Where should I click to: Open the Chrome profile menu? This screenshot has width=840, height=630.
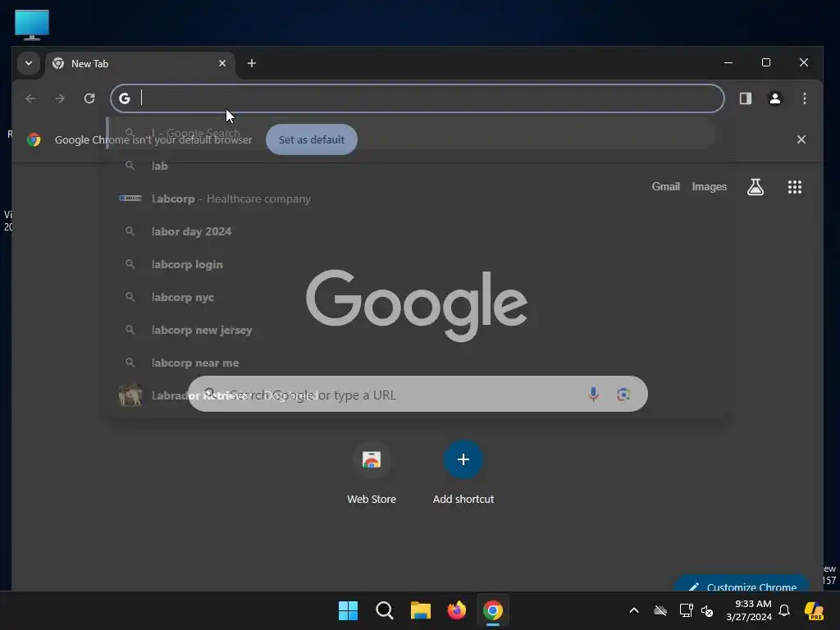[x=774, y=98]
